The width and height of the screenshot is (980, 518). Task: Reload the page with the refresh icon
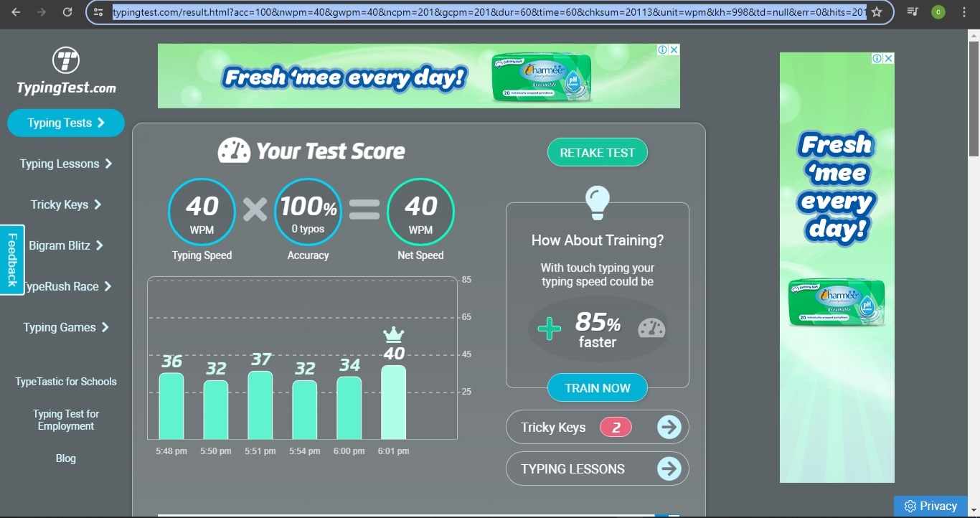point(67,12)
